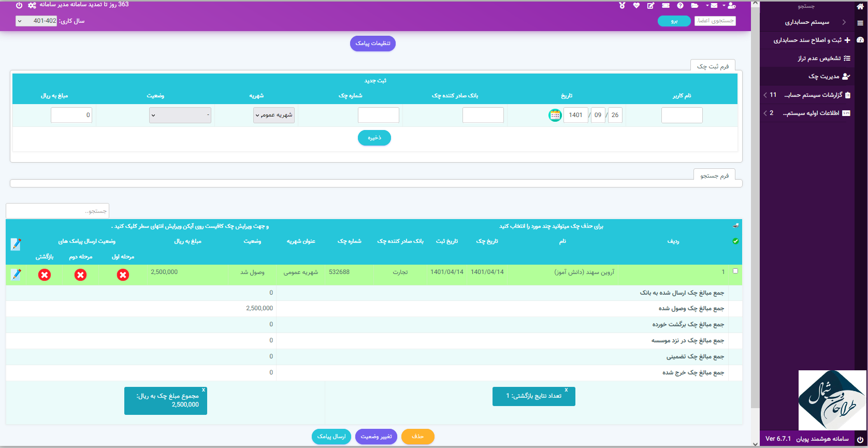Image resolution: width=868 pixels, height=448 pixels.
Task: Click the حذف delete button
Action: click(418, 437)
